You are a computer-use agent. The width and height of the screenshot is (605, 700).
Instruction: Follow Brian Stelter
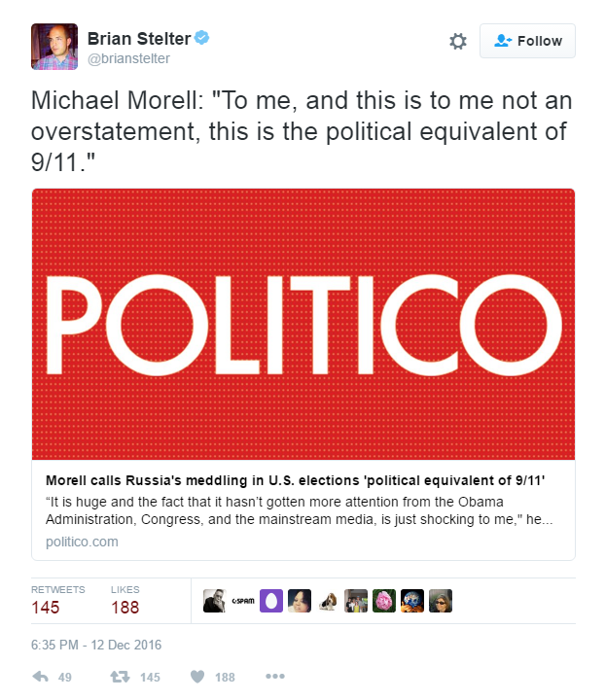pos(527,41)
